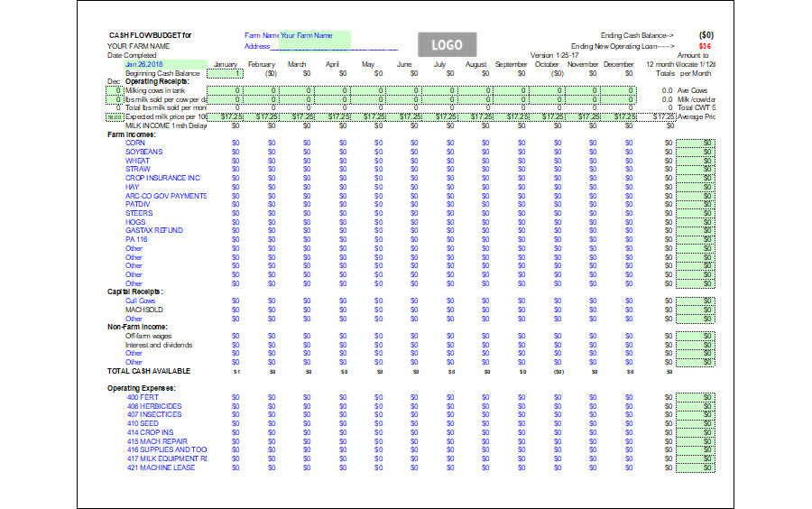Click the 'Date Completed' label
Screen dimensions: 812x509
point(132,55)
